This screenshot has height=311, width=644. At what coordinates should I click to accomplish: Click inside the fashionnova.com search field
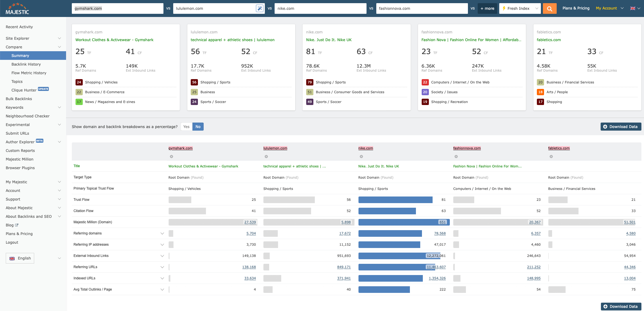422,8
